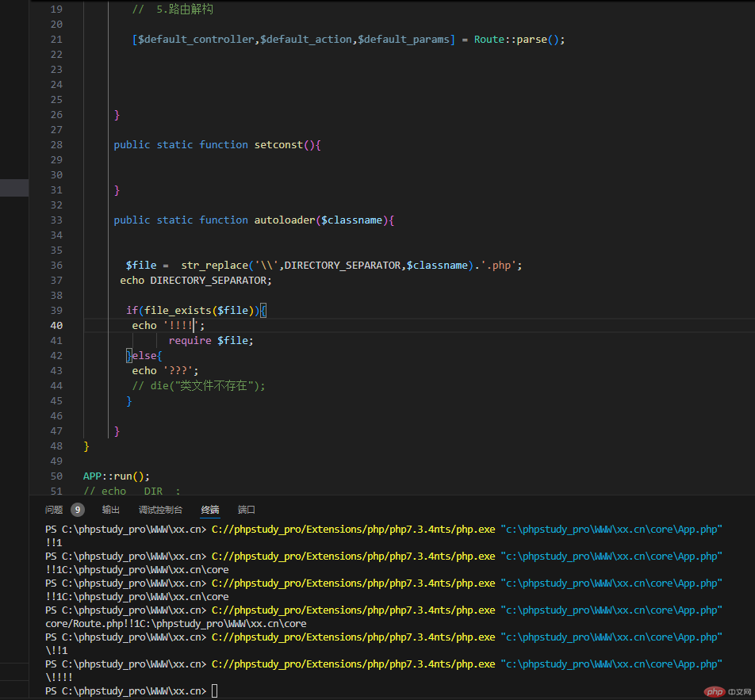Click the '.php' string literal

point(498,266)
